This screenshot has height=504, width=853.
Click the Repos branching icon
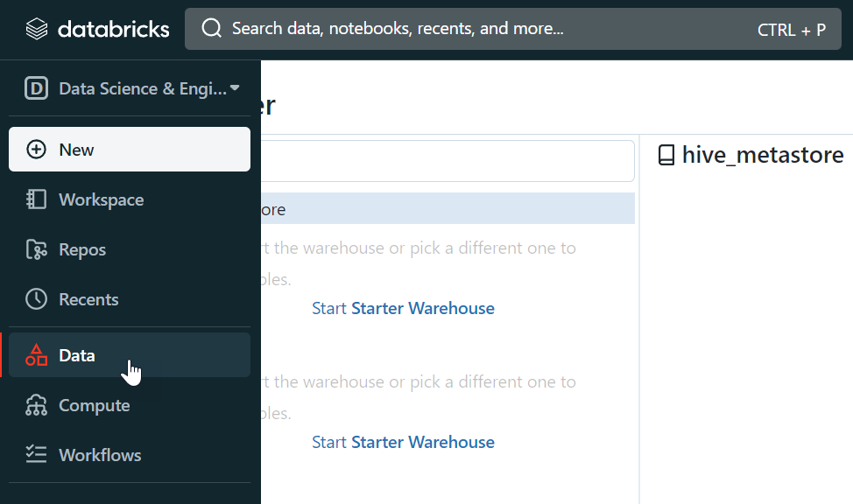pos(35,249)
